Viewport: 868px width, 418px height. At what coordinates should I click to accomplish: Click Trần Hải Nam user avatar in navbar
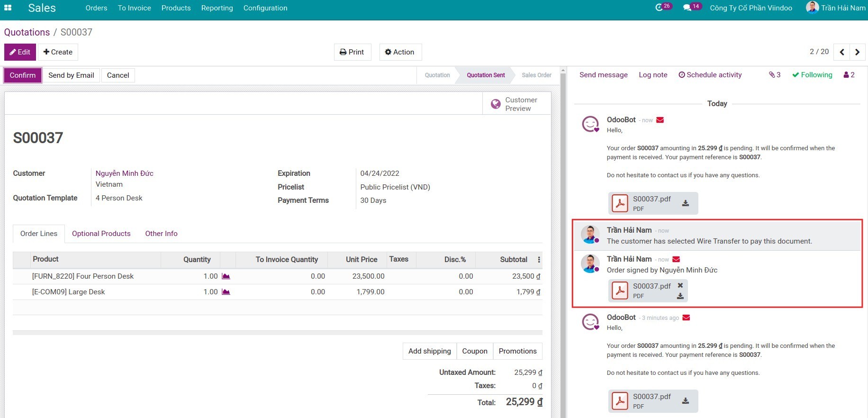coord(812,8)
